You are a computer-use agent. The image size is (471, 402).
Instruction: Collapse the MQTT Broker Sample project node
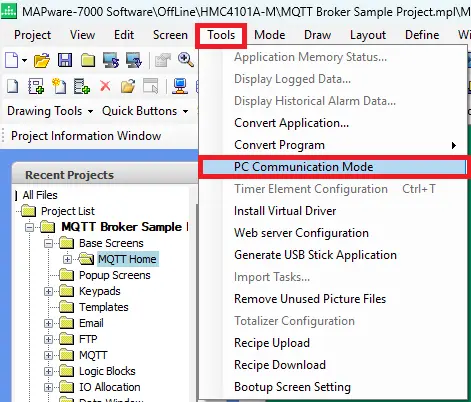pyautogui.click(x=30, y=227)
